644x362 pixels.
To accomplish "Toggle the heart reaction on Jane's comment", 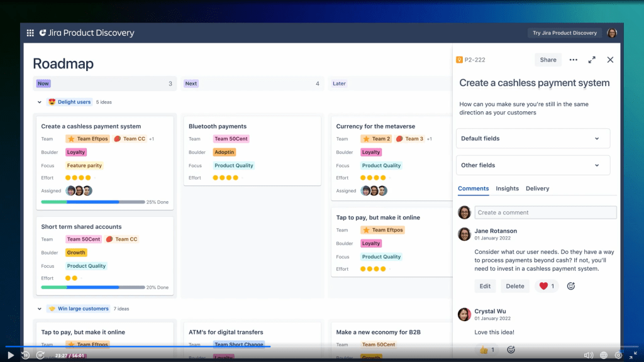I will [x=546, y=286].
